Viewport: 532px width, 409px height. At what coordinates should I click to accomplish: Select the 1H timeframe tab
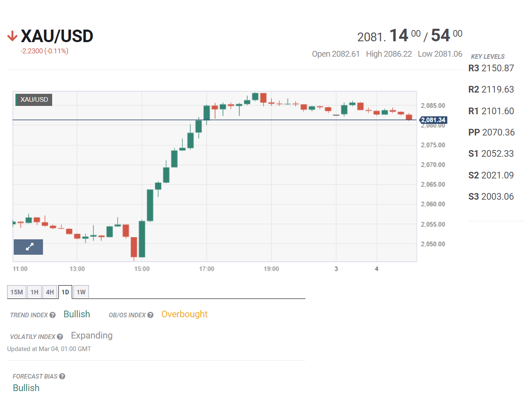(x=35, y=292)
